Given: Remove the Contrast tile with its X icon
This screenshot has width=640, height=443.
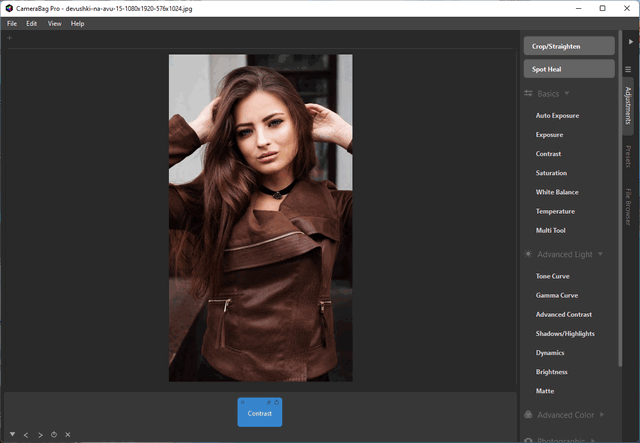Looking at the screenshot, I should (x=243, y=402).
